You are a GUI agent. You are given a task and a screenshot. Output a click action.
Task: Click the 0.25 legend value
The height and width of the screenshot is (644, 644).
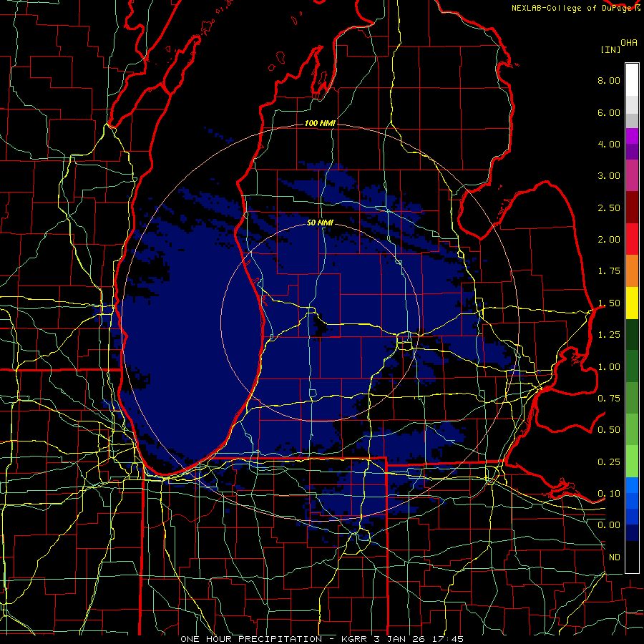pos(609,462)
